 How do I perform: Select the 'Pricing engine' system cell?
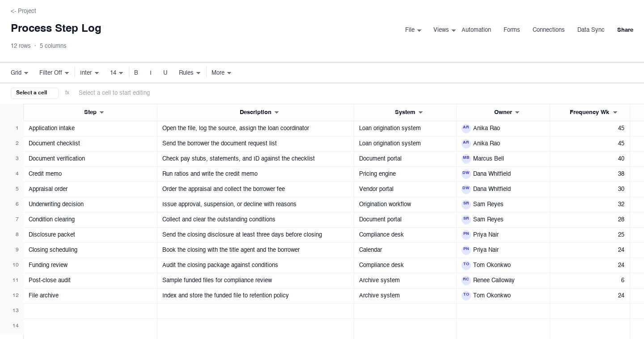tap(405, 174)
